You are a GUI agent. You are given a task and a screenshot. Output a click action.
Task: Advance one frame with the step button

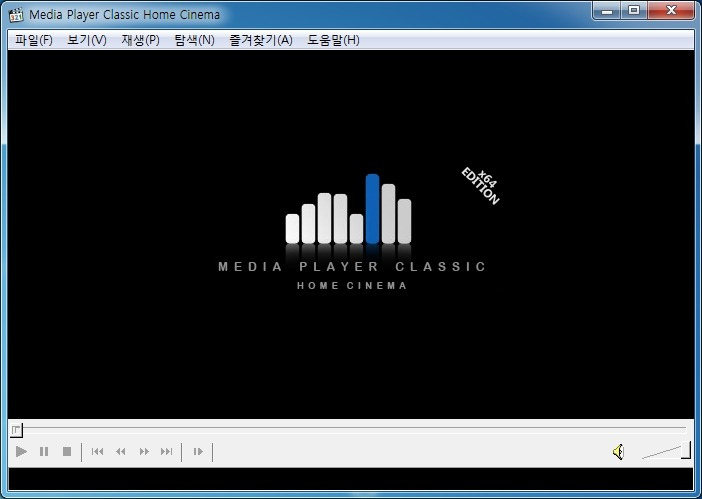198,452
